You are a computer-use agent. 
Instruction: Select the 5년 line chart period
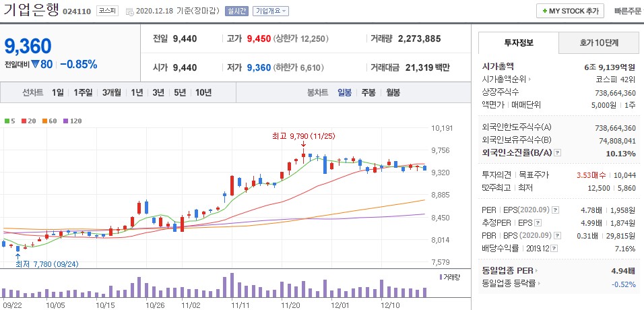pyautogui.click(x=180, y=92)
